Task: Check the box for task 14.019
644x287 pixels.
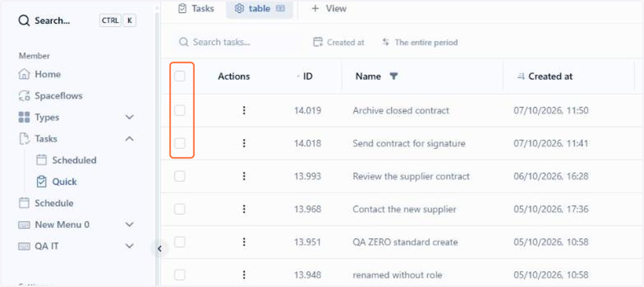Action: click(180, 110)
